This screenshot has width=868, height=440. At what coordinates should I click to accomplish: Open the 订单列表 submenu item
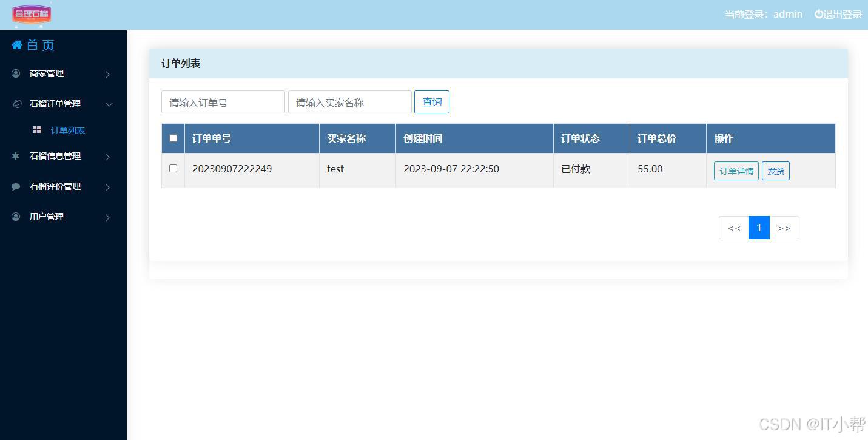[67, 130]
